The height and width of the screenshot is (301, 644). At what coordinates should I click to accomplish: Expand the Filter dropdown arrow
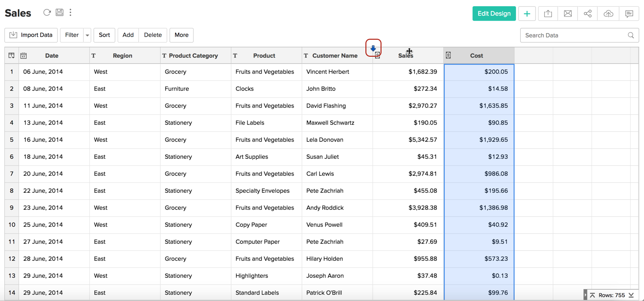pyautogui.click(x=87, y=35)
